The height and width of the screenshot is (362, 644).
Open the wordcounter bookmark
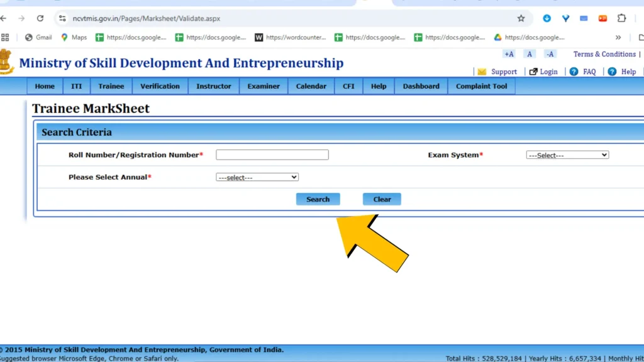click(x=291, y=37)
